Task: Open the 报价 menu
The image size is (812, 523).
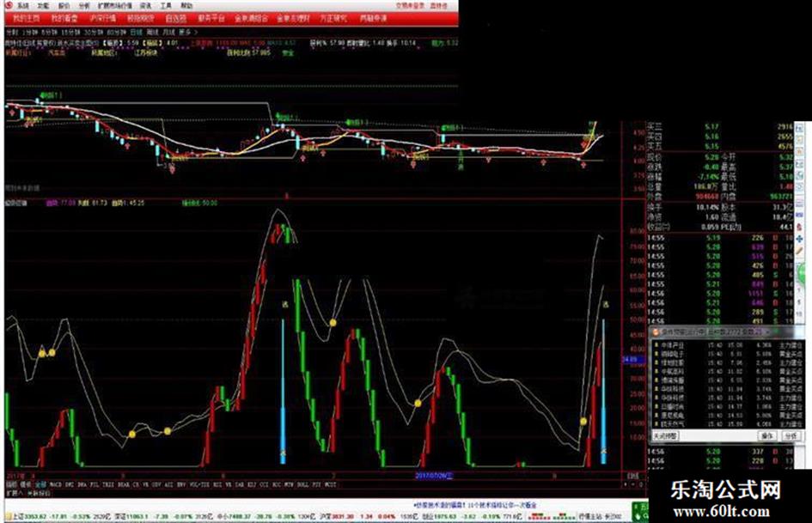Action: (x=64, y=6)
